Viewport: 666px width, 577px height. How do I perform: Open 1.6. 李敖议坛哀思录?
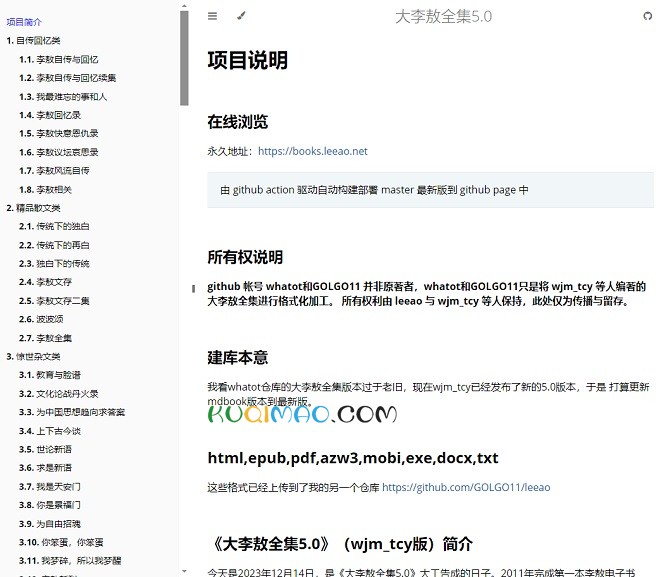pyautogui.click(x=59, y=152)
